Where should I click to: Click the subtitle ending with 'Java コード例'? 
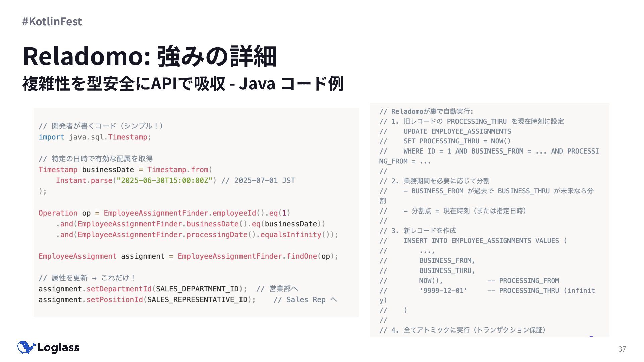183,83
